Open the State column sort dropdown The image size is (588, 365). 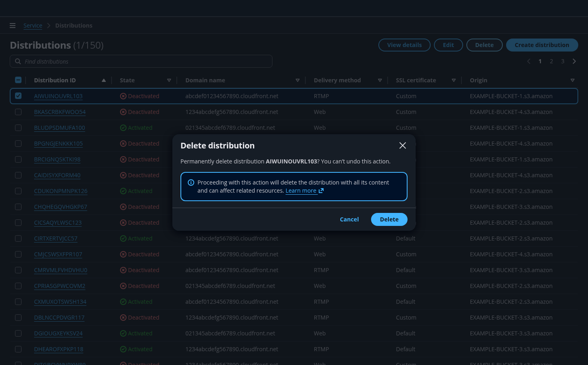coord(169,80)
